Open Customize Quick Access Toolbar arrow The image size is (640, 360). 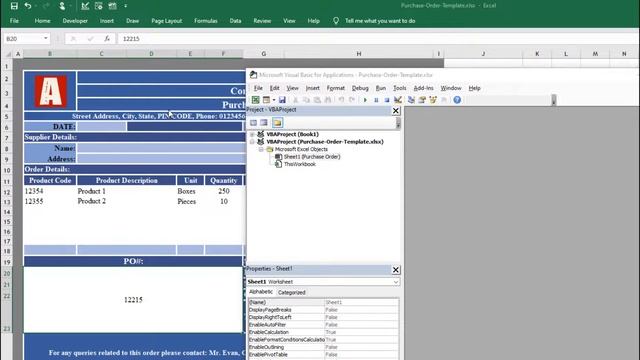125,6
